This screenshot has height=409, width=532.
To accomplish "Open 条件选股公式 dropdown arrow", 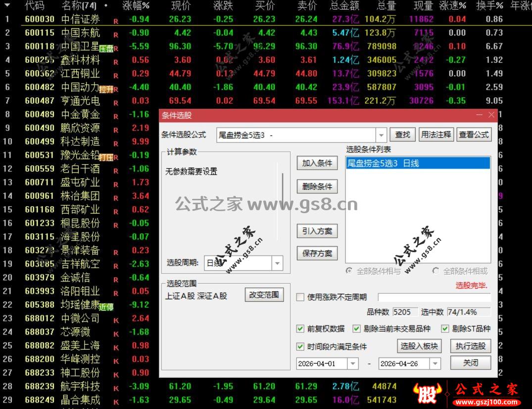I will [381, 136].
